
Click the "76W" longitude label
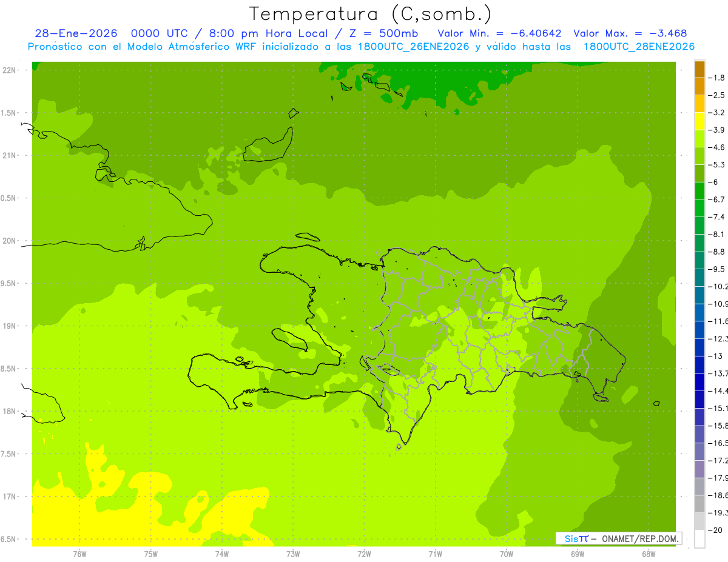(x=79, y=554)
